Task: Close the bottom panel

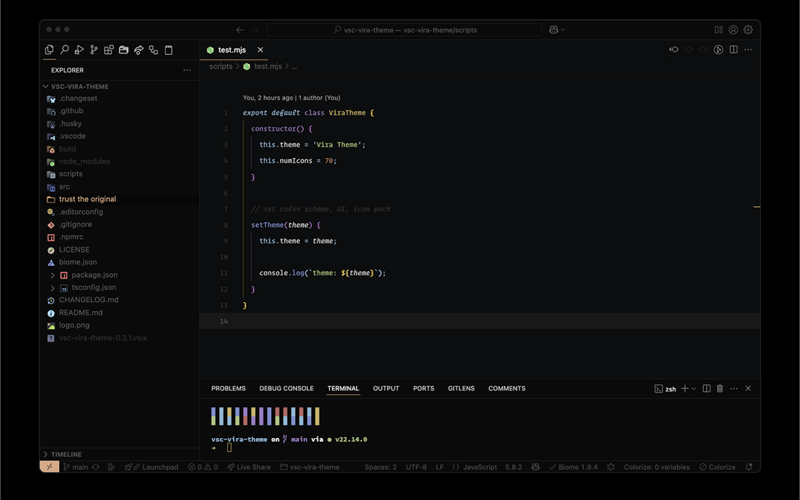Action: (748, 389)
